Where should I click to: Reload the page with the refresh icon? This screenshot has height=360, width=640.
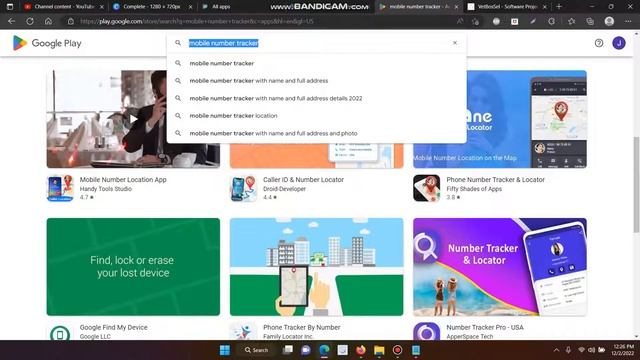tap(30, 21)
